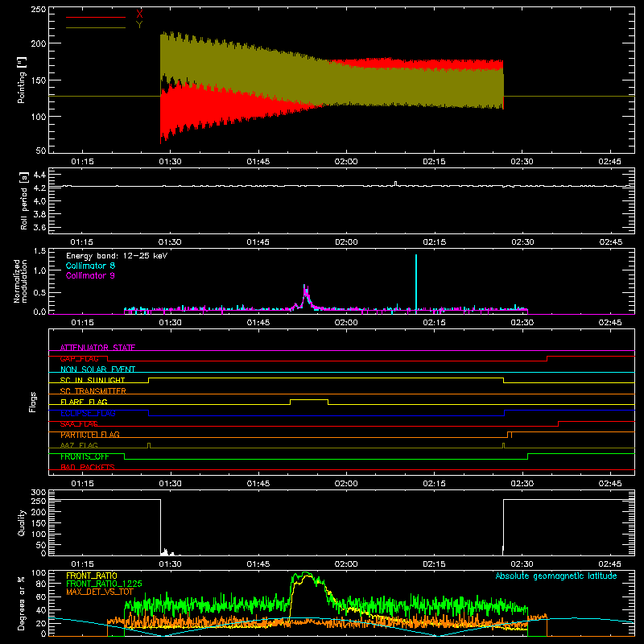Click the 01:15 time label under the Quality plot
644x644 pixels.
[82, 564]
